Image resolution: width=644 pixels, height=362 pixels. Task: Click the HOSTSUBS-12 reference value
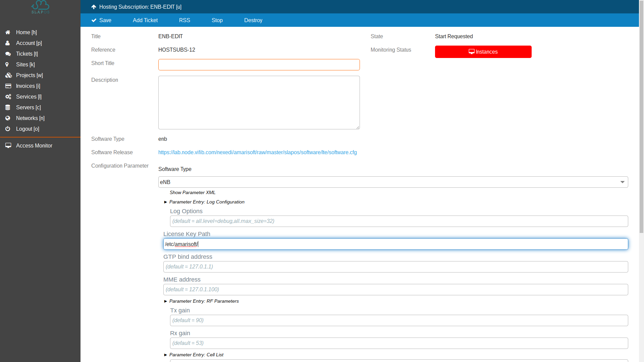[177, 50]
